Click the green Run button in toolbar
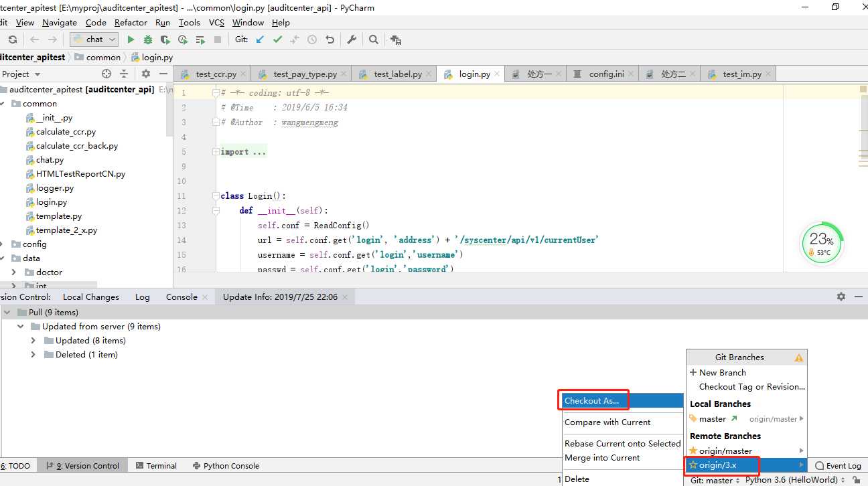868x486 pixels. [x=131, y=39]
